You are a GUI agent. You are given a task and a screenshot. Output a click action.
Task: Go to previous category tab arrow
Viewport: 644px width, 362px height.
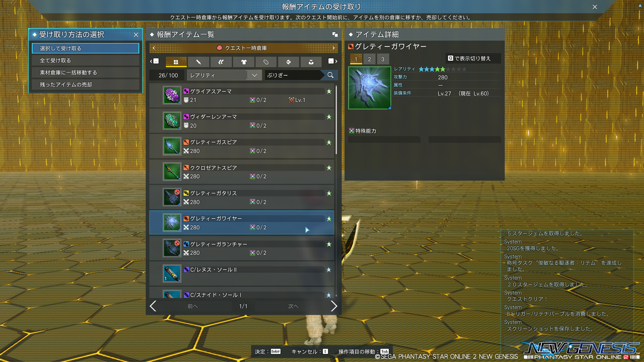[154, 61]
